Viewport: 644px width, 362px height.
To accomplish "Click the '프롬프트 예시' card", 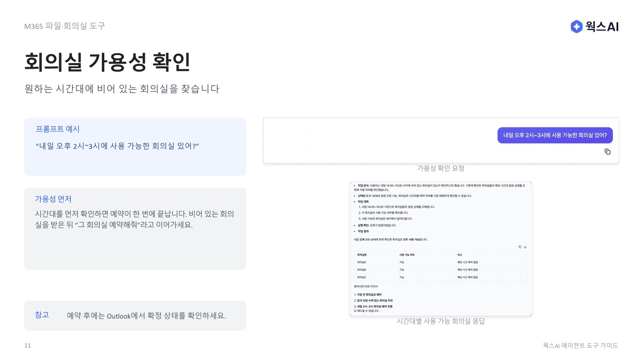I will [135, 147].
